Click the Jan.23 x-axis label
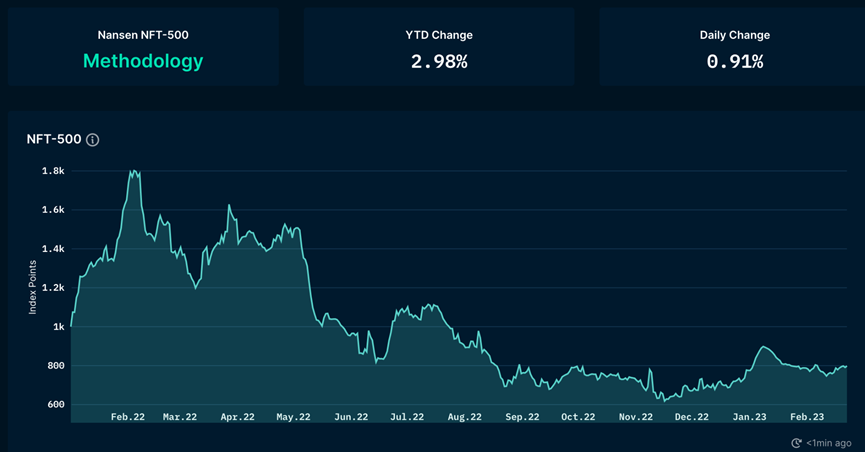 point(749,417)
